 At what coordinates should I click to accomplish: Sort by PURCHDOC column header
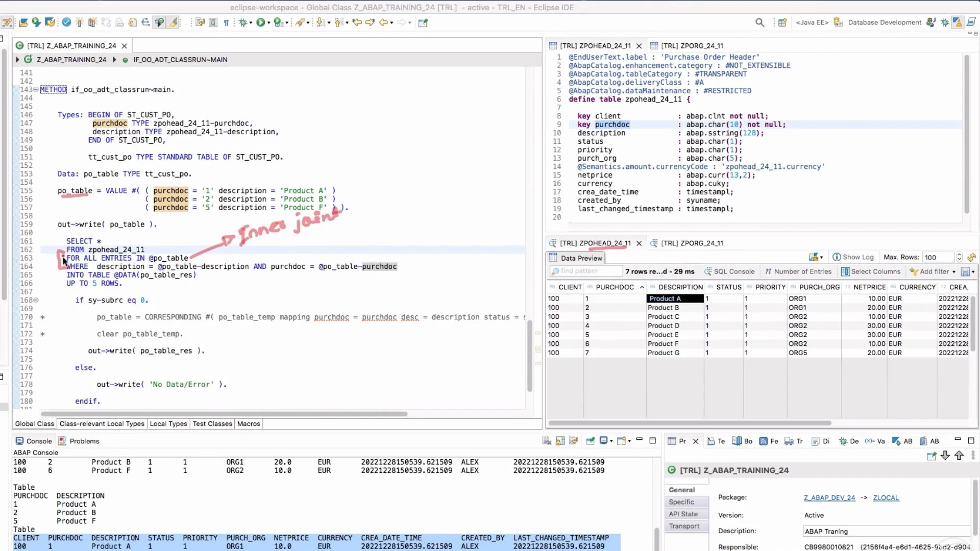(x=615, y=287)
